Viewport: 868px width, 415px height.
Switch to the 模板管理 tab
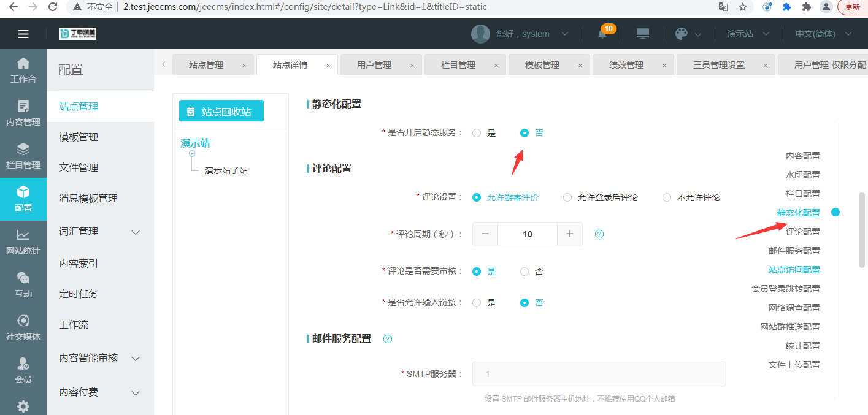542,65
